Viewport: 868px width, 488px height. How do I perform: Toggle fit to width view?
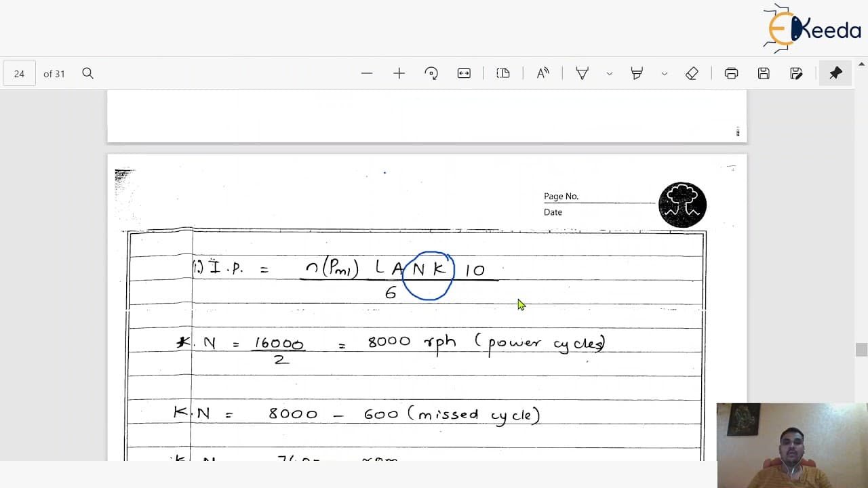pos(464,73)
